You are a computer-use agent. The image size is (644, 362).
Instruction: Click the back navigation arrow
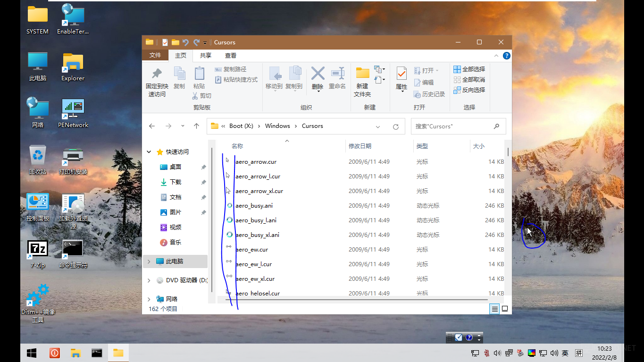(x=152, y=126)
